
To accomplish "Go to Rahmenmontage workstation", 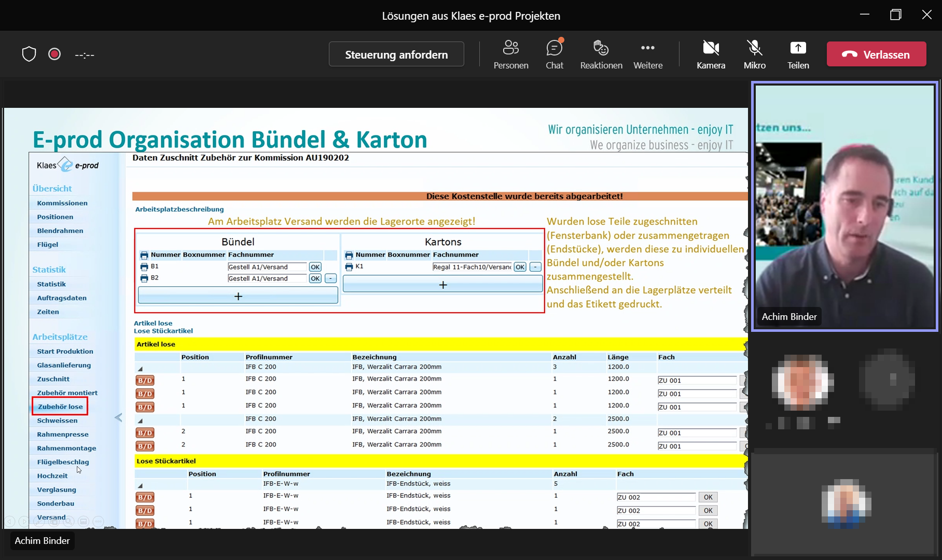I will (66, 449).
